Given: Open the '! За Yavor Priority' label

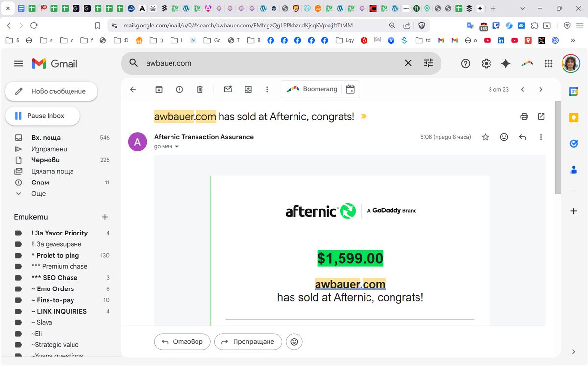Looking at the screenshot, I should [60, 233].
